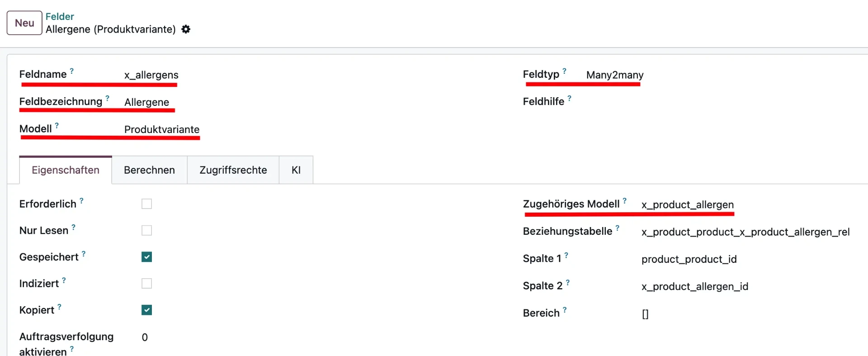Disable the Kopiert checkbox
Viewport: 868px width, 356px height.
[146, 310]
